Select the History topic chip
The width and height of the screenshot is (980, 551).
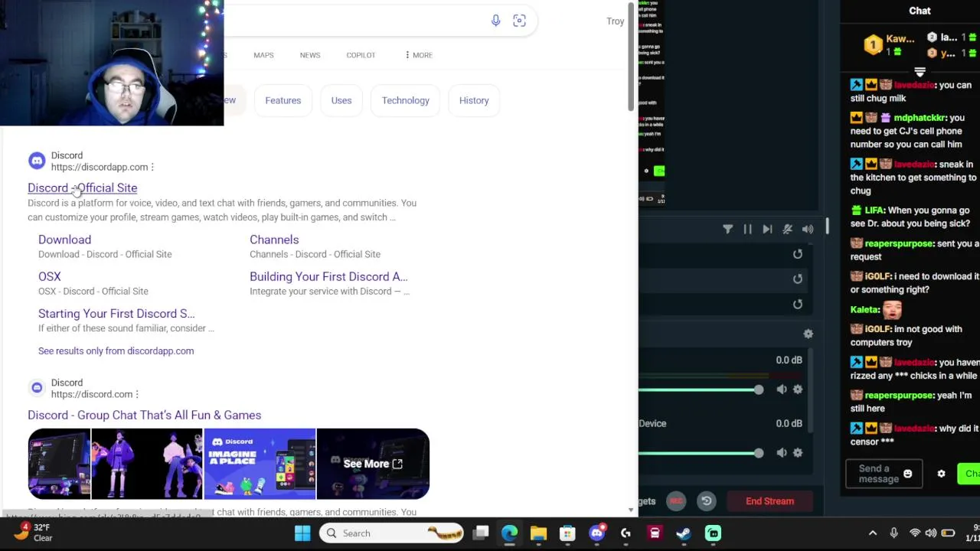tap(474, 100)
